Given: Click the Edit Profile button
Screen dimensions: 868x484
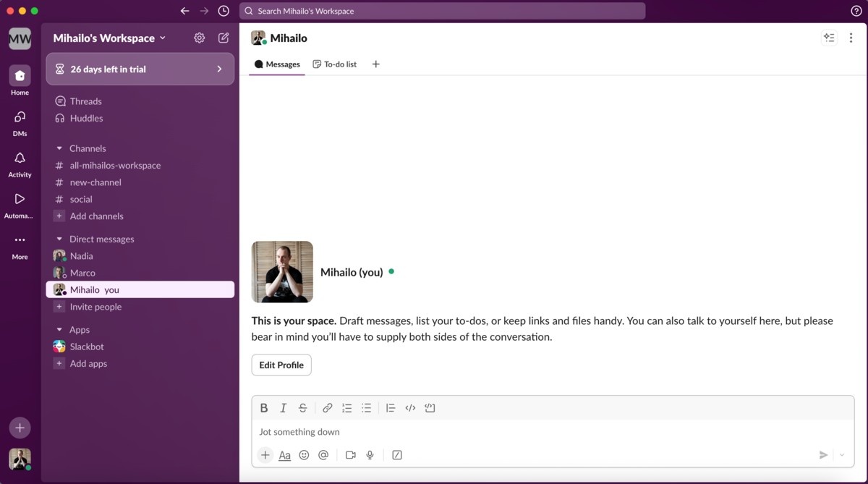Looking at the screenshot, I should click(x=281, y=365).
